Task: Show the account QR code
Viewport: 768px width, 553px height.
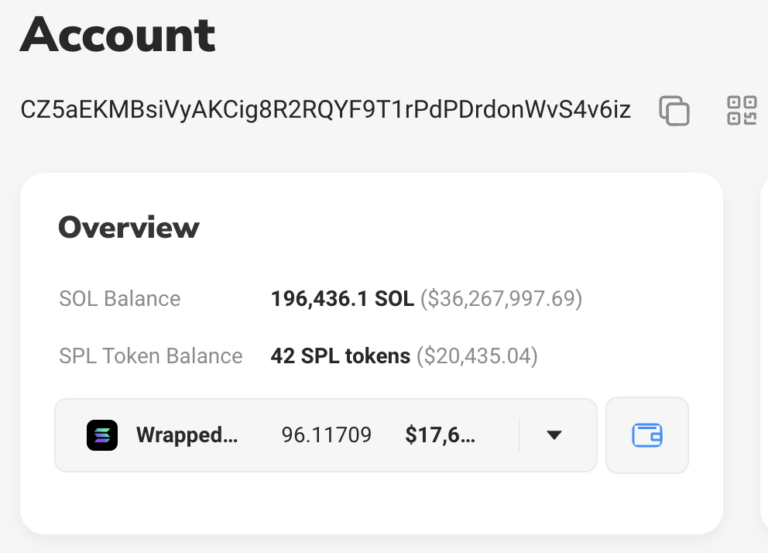Action: [x=741, y=110]
